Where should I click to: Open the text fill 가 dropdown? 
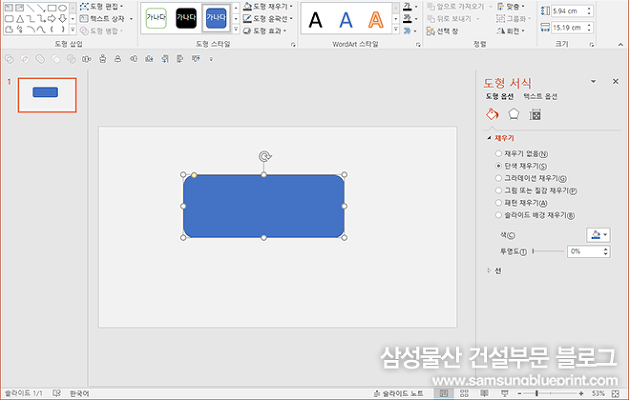coord(410,6)
